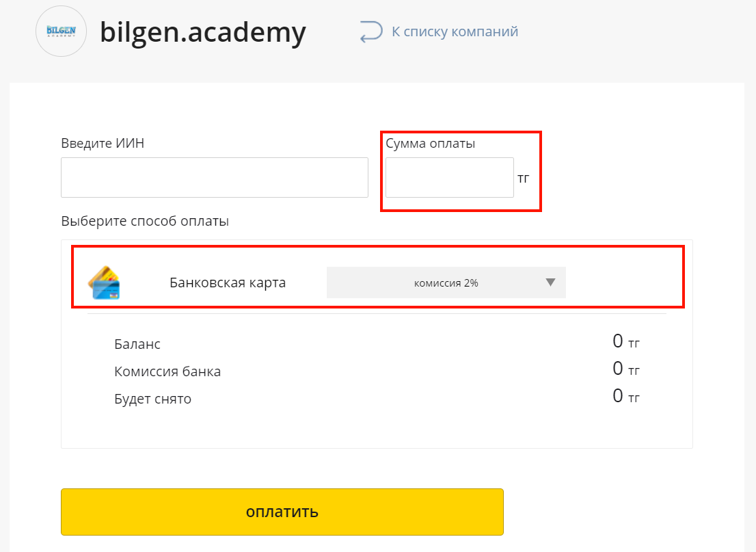Click the yellow 'оплатить' button
Image resolution: width=756 pixels, height=552 pixels.
[x=282, y=512]
